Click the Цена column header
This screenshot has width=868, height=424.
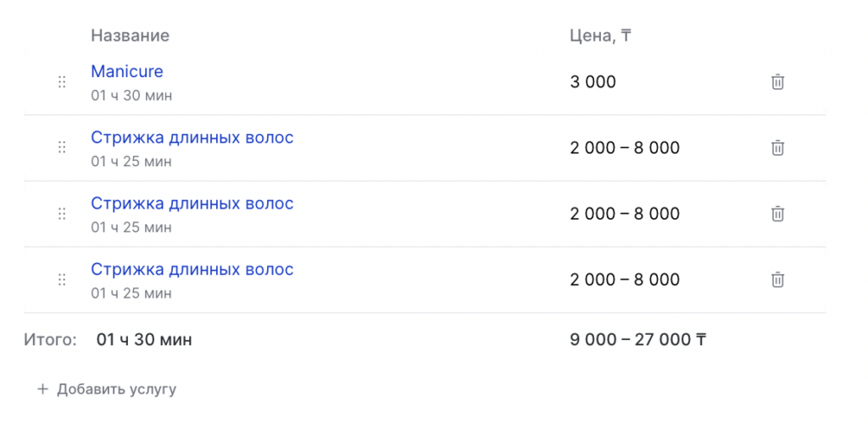coord(600,36)
